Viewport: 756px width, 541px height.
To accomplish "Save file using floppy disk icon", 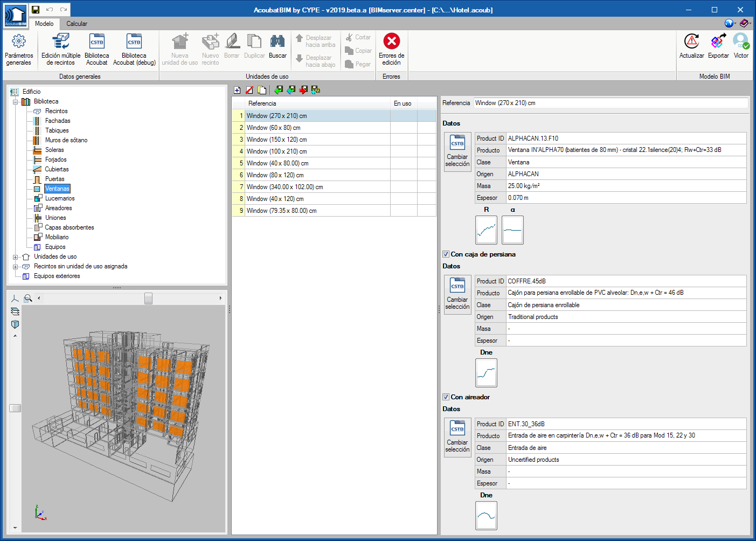I will [36, 10].
